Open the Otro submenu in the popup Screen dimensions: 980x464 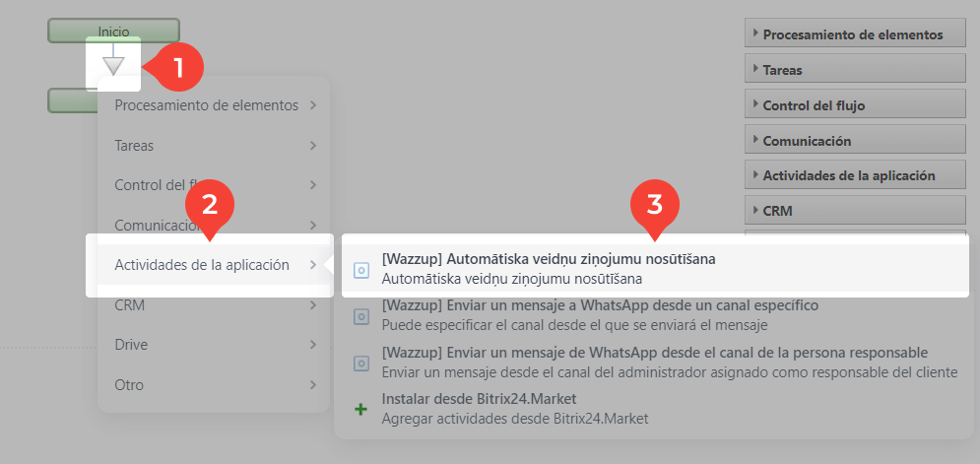point(214,384)
